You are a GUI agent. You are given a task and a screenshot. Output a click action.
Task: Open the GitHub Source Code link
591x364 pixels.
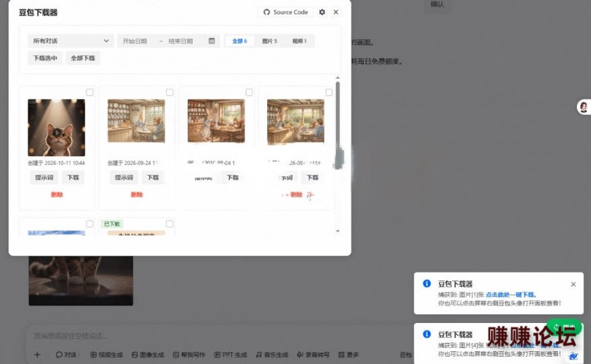(x=285, y=12)
